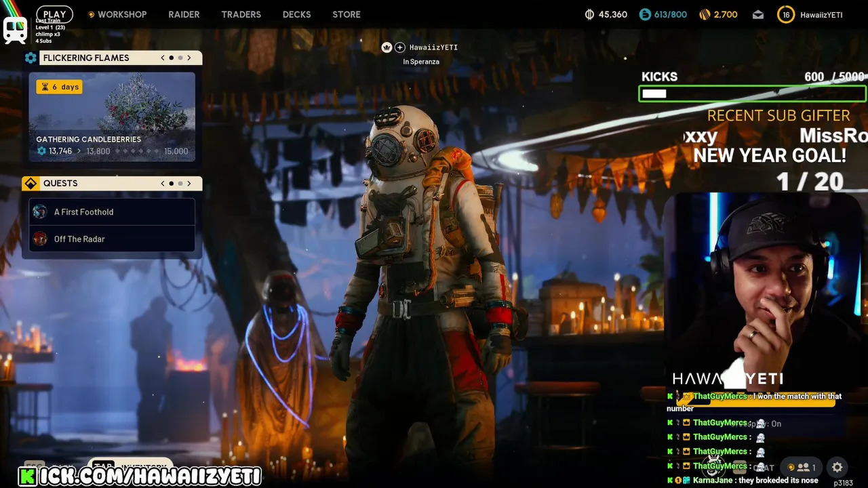This screenshot has width=868, height=488.
Task: Click the plus invite-to-party icon
Action: coord(400,47)
